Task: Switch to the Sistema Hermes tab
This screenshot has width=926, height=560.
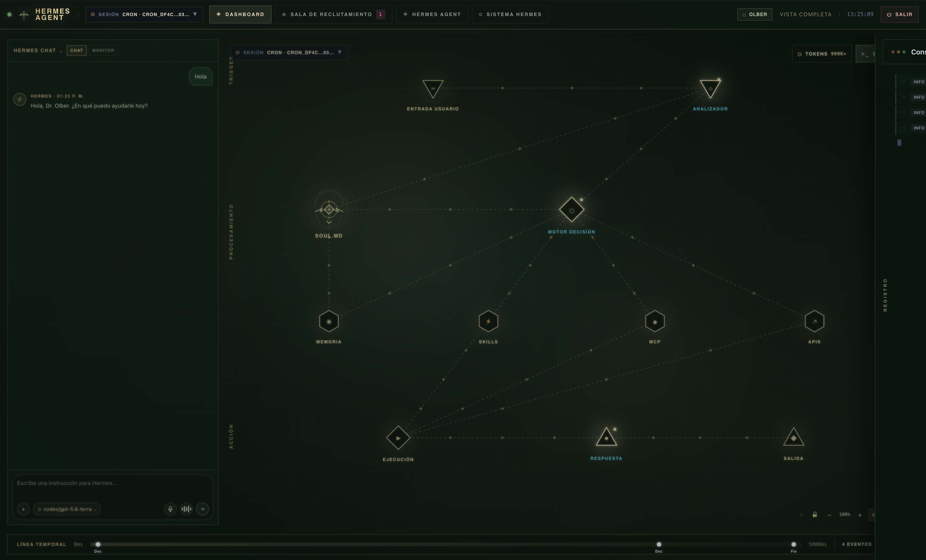Action: tap(510, 14)
